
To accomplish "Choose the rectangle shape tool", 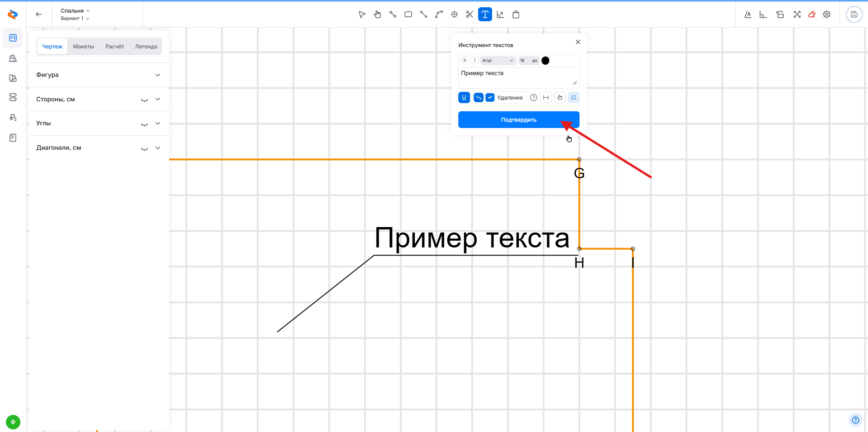I will [x=408, y=14].
